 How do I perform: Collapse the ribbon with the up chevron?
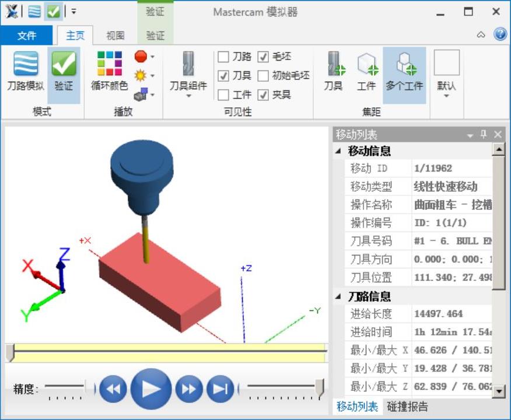(x=481, y=34)
